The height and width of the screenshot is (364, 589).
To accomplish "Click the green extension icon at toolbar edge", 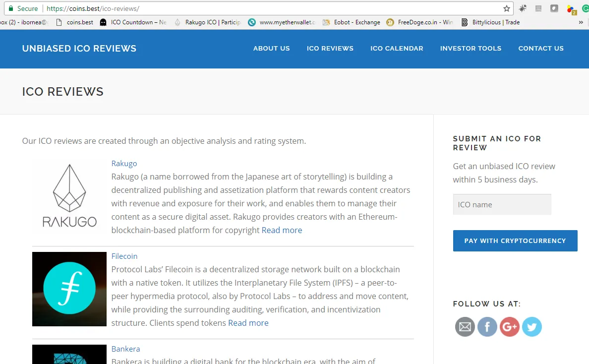I will [x=586, y=8].
